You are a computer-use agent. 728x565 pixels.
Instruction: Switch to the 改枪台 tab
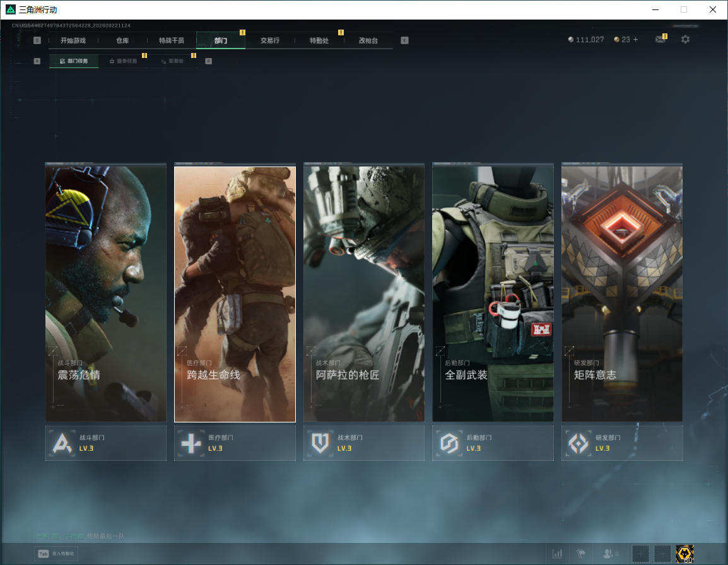point(368,40)
